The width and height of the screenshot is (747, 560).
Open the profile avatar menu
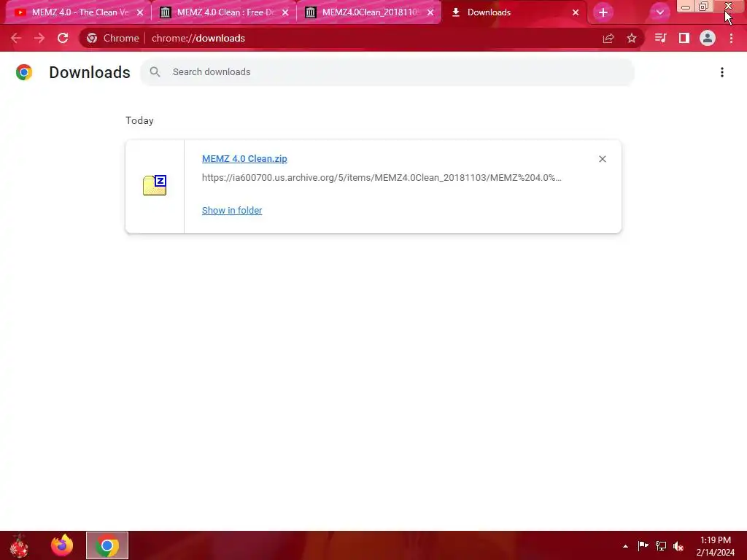708,38
